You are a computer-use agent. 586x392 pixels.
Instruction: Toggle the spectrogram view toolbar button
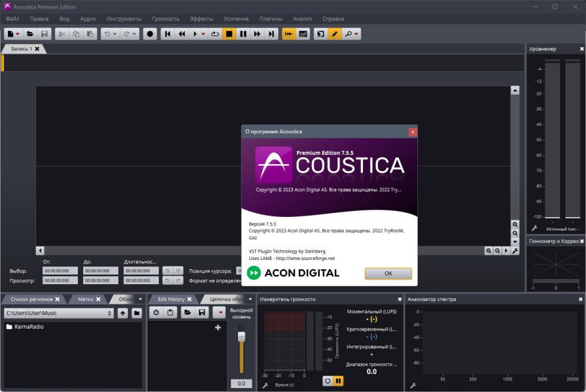[x=303, y=34]
